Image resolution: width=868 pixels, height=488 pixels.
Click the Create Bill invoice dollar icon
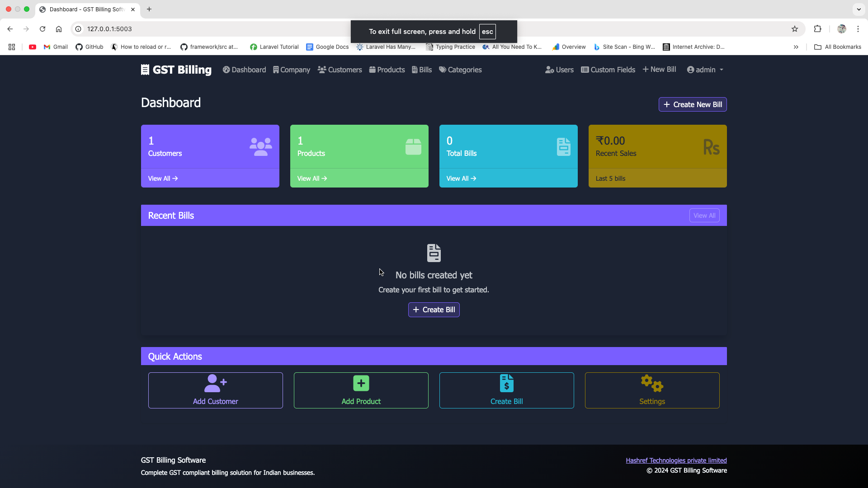pos(506,383)
